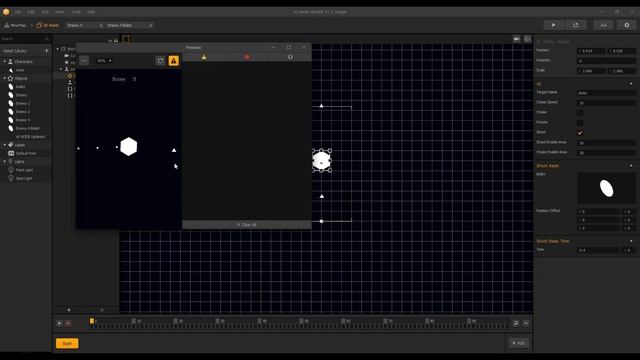This screenshot has height=360, width=640.
Task: Click the Mind Map breadcrumb button
Action: (15, 25)
